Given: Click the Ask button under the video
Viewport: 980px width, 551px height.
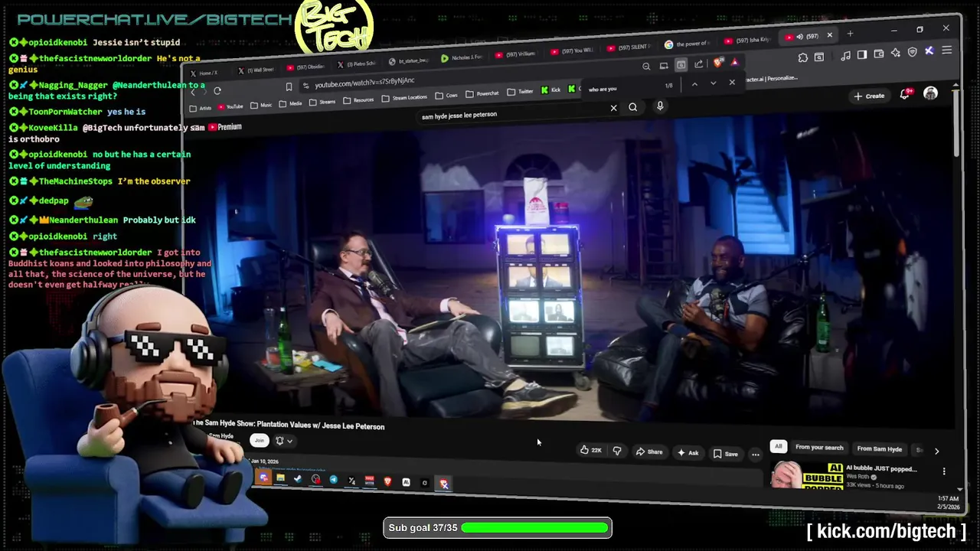Looking at the screenshot, I should point(688,452).
